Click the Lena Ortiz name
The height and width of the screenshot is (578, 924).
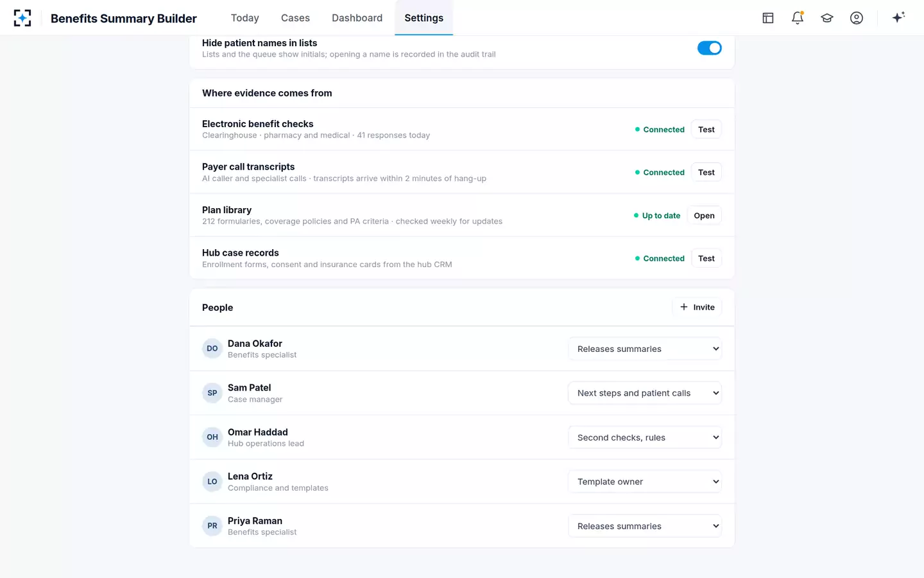coord(250,477)
